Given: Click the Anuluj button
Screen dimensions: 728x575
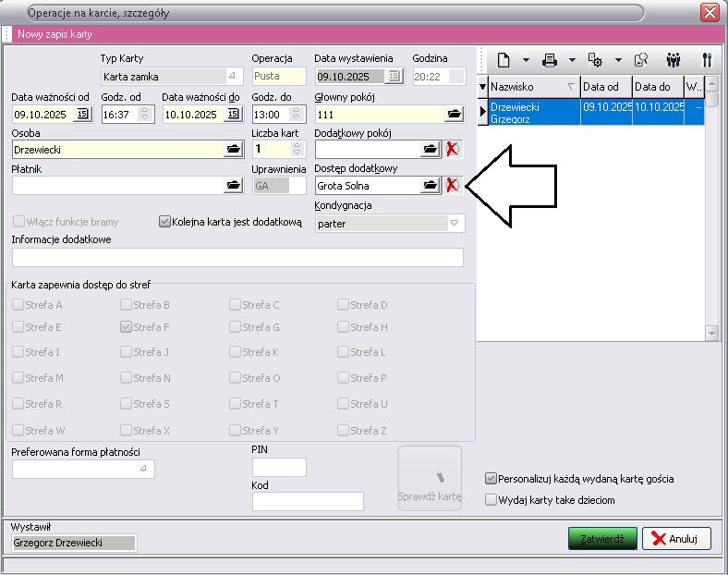Looking at the screenshot, I should 676,539.
